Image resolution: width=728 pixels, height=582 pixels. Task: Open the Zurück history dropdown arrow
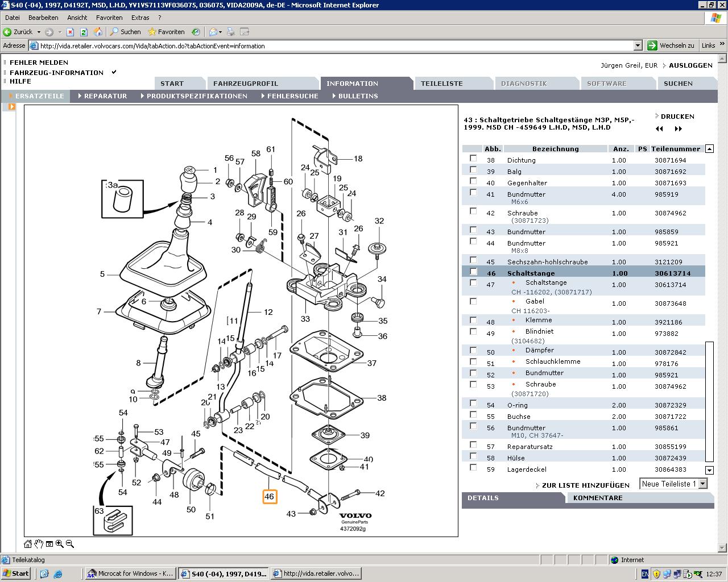[39, 32]
